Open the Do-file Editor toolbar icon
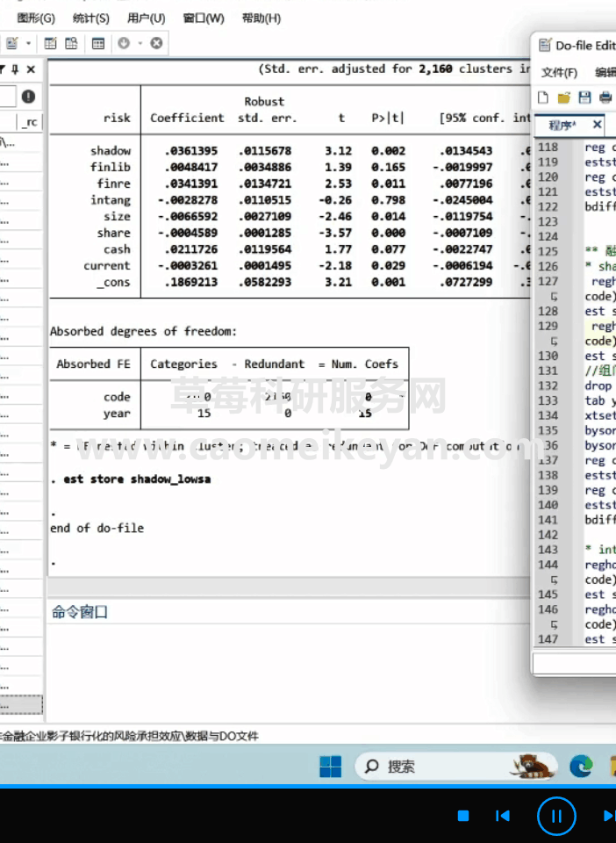616x843 pixels. point(12,43)
